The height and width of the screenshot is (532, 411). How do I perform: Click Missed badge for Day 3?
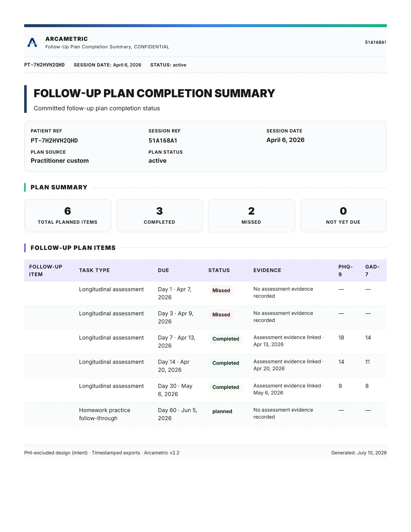(x=221, y=315)
